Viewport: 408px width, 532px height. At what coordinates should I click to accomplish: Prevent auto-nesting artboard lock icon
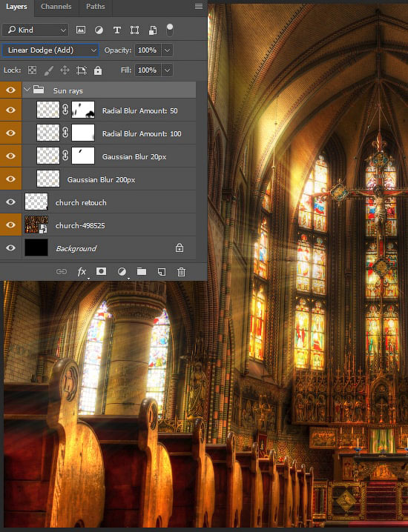82,70
